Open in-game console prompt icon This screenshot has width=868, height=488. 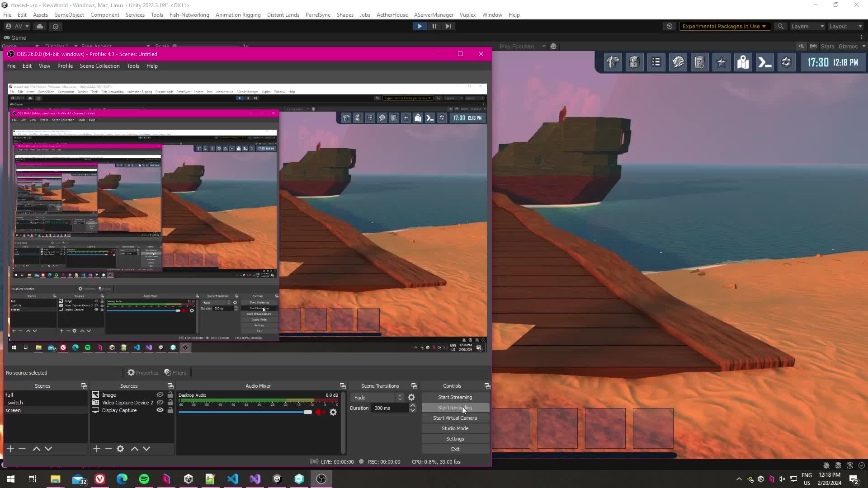(x=764, y=62)
